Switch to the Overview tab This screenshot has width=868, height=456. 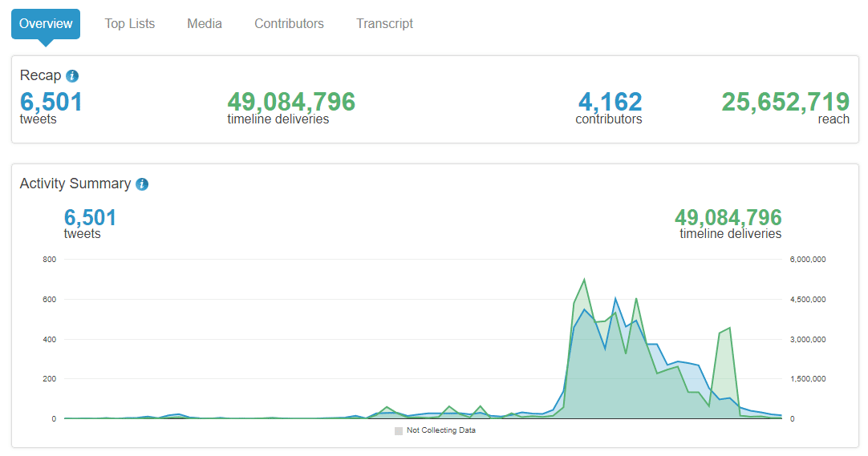coord(46,24)
